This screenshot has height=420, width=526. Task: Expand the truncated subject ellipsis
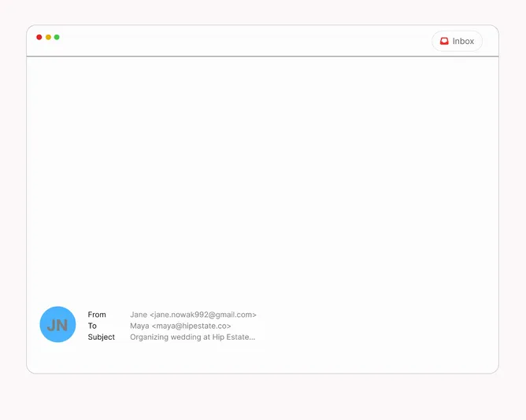tap(251, 337)
